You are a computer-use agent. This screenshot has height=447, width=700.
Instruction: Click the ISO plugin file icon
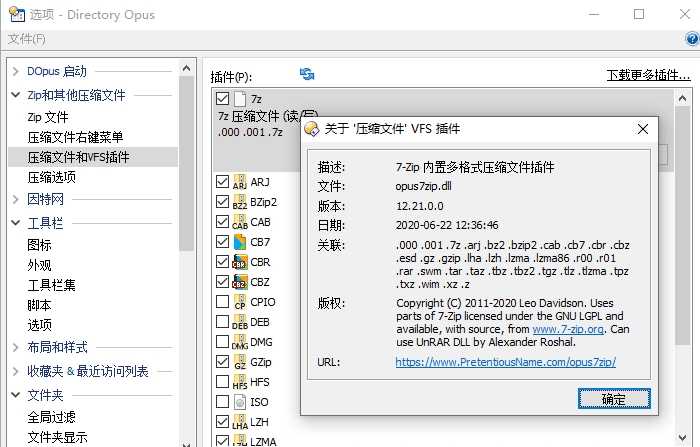pos(239,402)
